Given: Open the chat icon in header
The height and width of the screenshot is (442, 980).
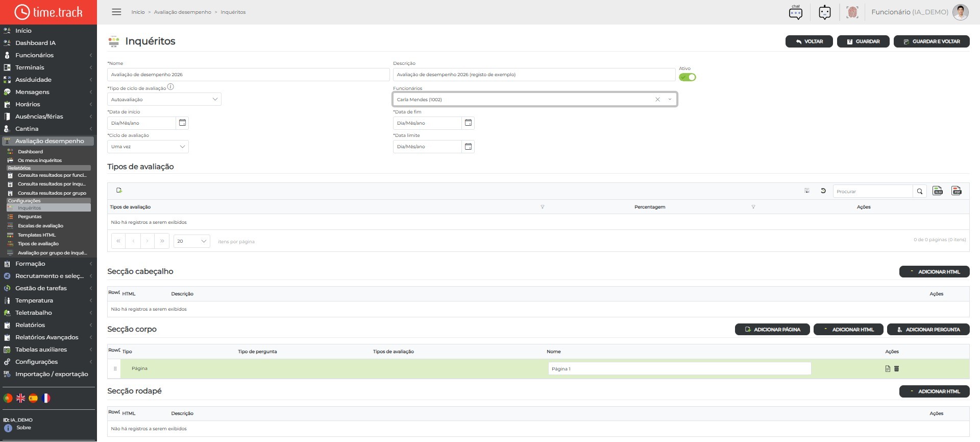Looking at the screenshot, I should click(x=795, y=12).
